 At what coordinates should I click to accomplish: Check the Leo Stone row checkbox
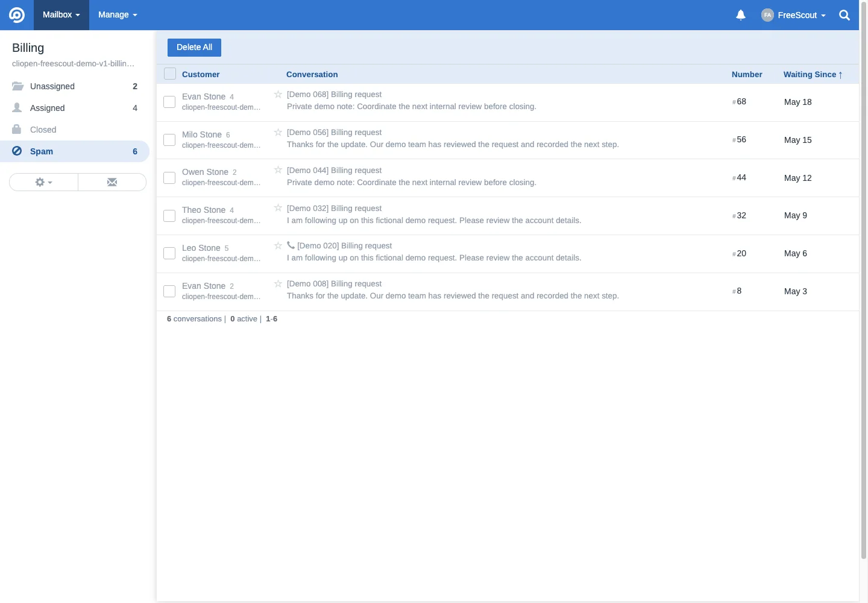[x=169, y=253]
